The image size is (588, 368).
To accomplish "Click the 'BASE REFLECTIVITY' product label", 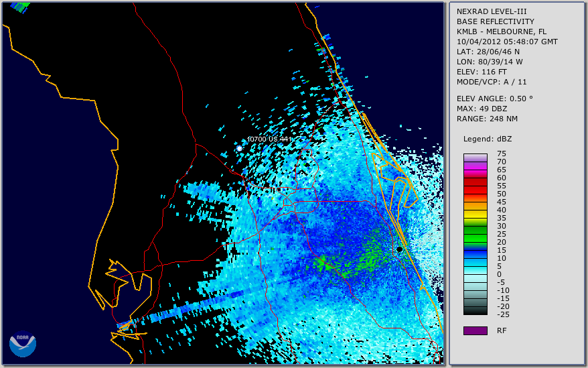I will click(496, 21).
